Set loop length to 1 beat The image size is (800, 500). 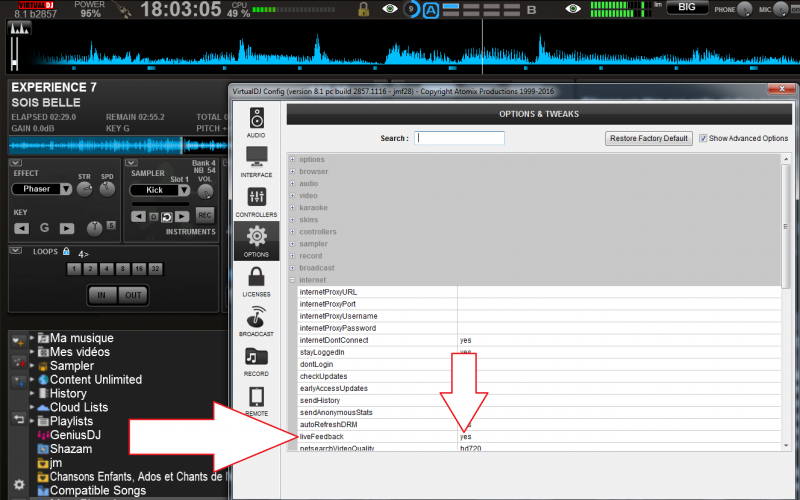74,269
